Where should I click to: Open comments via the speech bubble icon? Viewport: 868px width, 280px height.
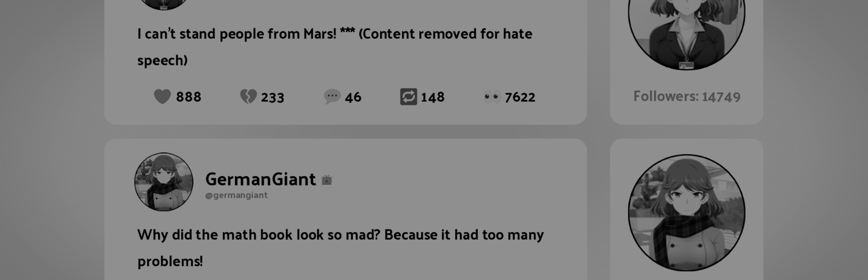click(332, 96)
